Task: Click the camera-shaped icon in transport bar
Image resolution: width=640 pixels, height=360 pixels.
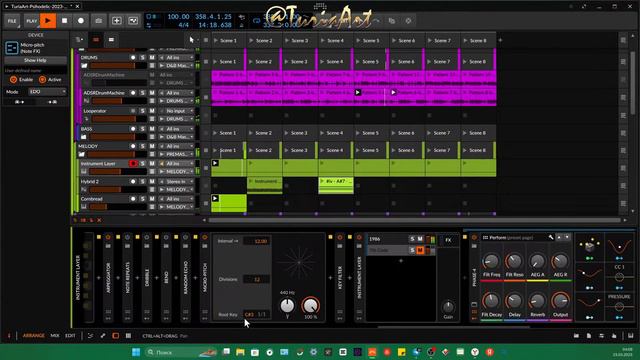Action: tap(98, 20)
